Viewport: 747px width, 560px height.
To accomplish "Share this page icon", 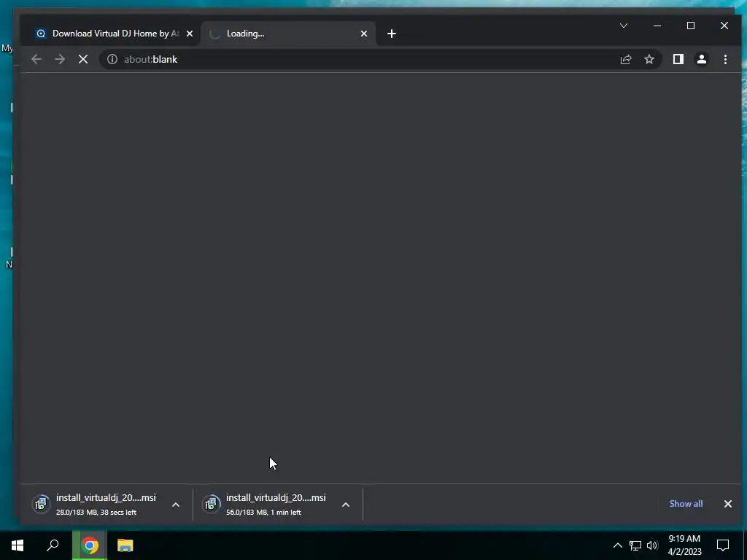I will [x=625, y=60].
